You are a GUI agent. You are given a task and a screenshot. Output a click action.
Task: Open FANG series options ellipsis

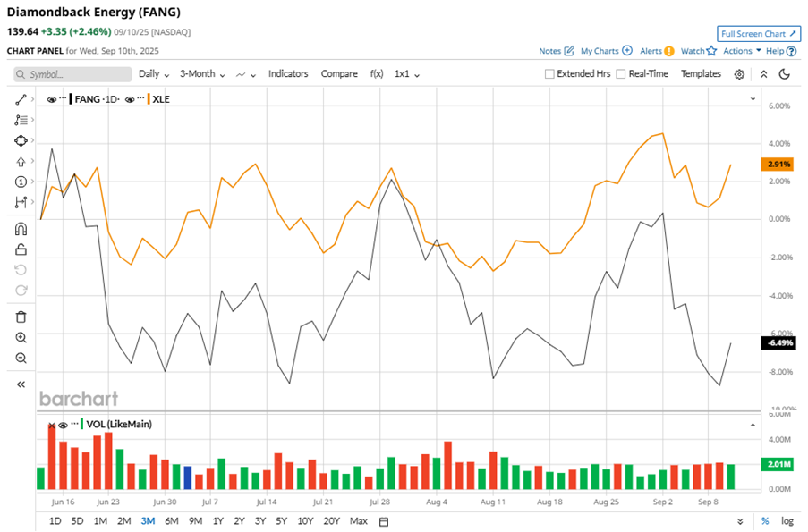[x=63, y=97]
